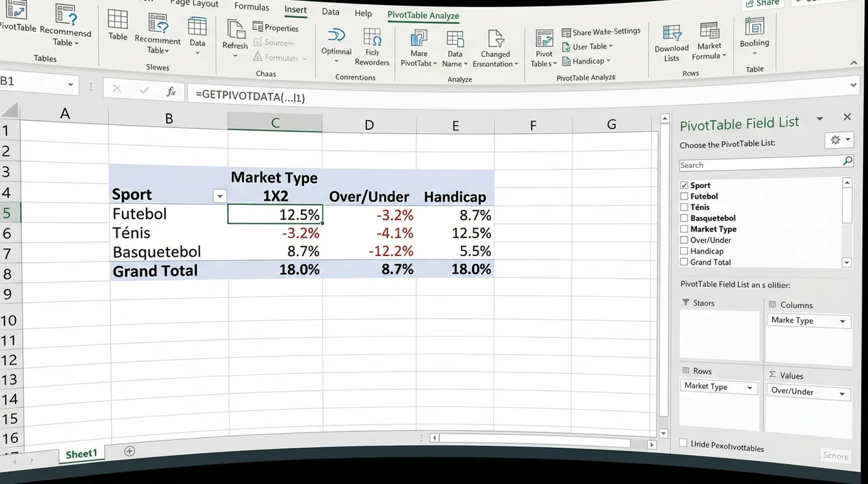Open the PivotTable Field List pane options arrow
This screenshot has height=484, width=868.
click(x=820, y=119)
